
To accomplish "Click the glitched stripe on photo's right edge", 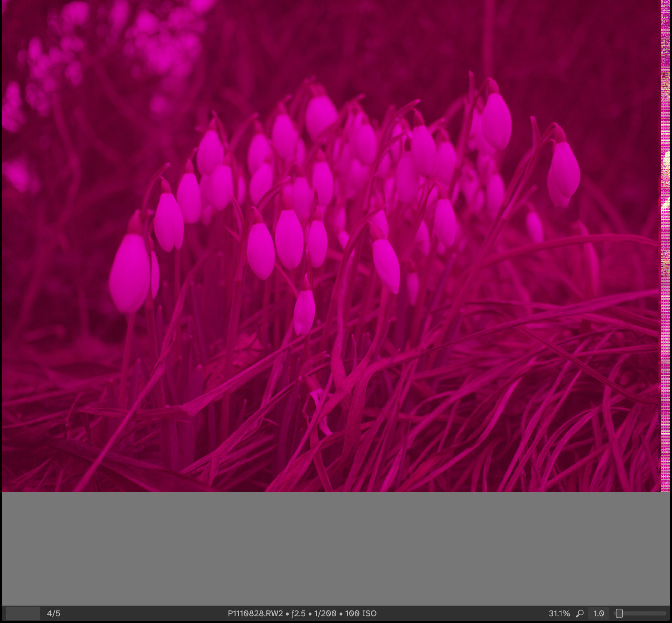I will coord(665,245).
